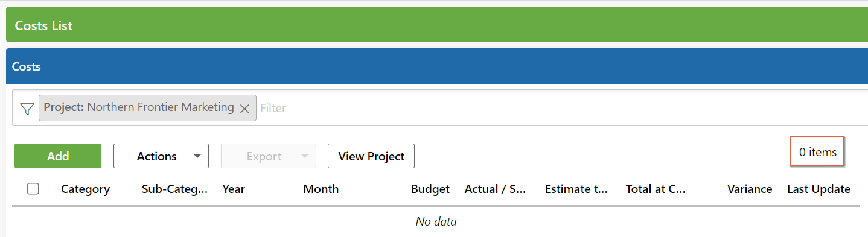Image resolution: width=868 pixels, height=237 pixels.
Task: Click the Total at Completion column header
Action: [656, 189]
